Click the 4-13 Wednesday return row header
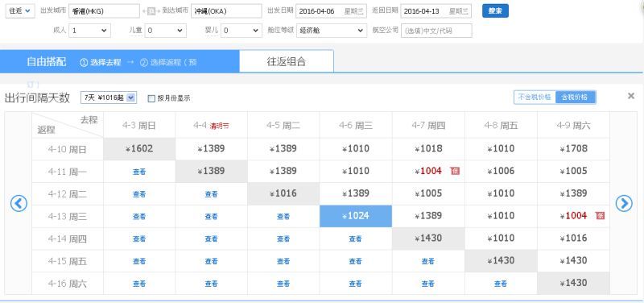This screenshot has width=644, height=303. click(x=68, y=216)
